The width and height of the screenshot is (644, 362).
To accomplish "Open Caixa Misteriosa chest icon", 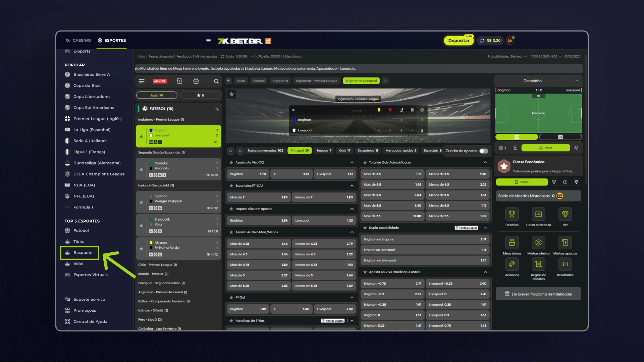I will coord(538,214).
